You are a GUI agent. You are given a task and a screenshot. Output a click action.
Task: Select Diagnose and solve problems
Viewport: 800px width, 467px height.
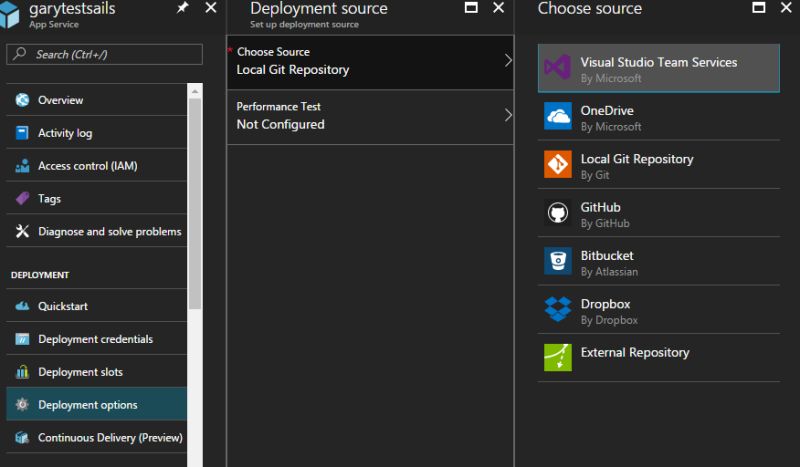pos(96,231)
